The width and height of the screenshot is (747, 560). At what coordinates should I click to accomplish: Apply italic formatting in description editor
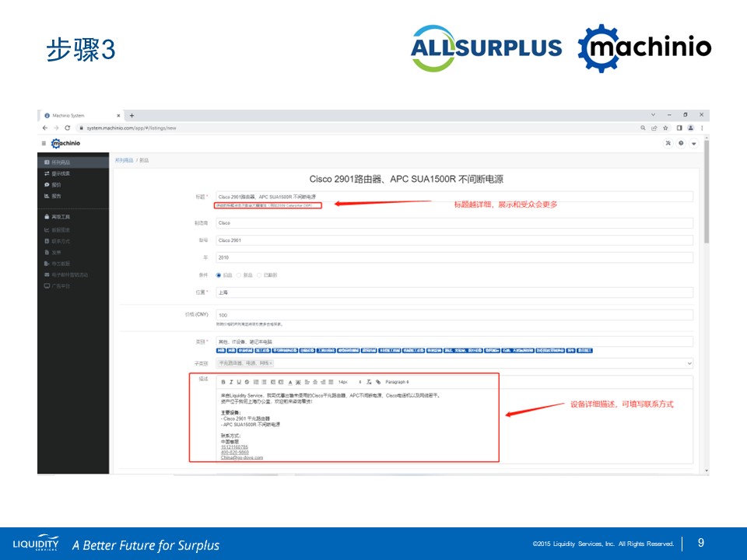(230, 382)
